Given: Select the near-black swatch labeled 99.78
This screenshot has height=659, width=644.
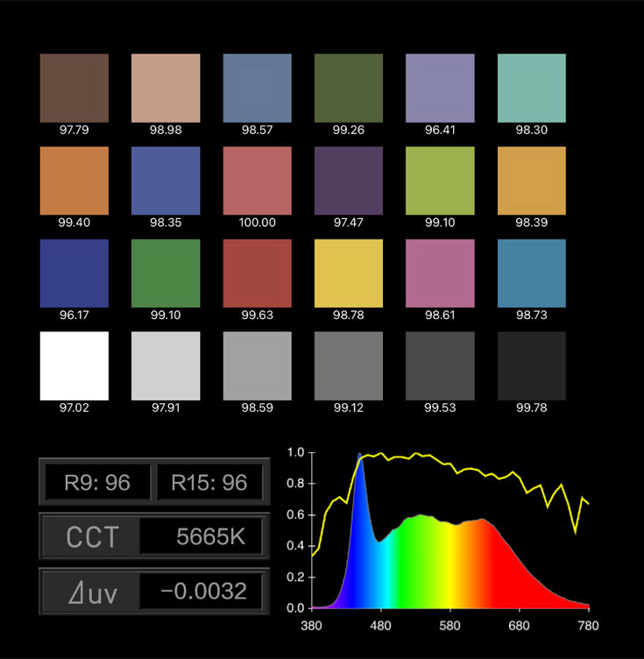Looking at the screenshot, I should point(531,365).
